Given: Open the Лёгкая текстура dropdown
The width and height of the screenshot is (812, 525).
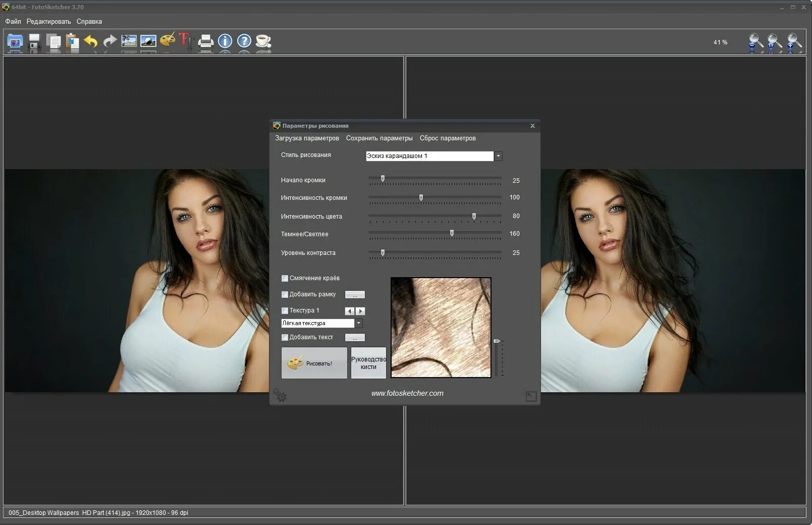Looking at the screenshot, I should click(x=359, y=323).
